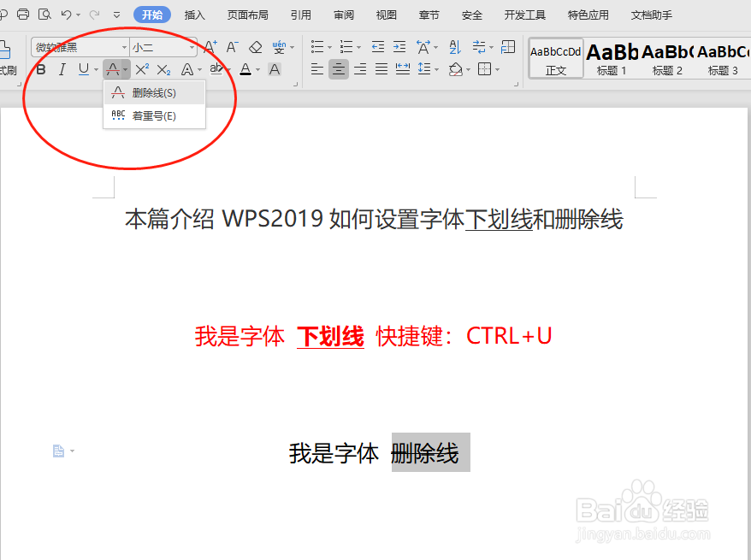This screenshot has height=560, width=751.
Task: Justify paragraph text
Action: [x=381, y=70]
